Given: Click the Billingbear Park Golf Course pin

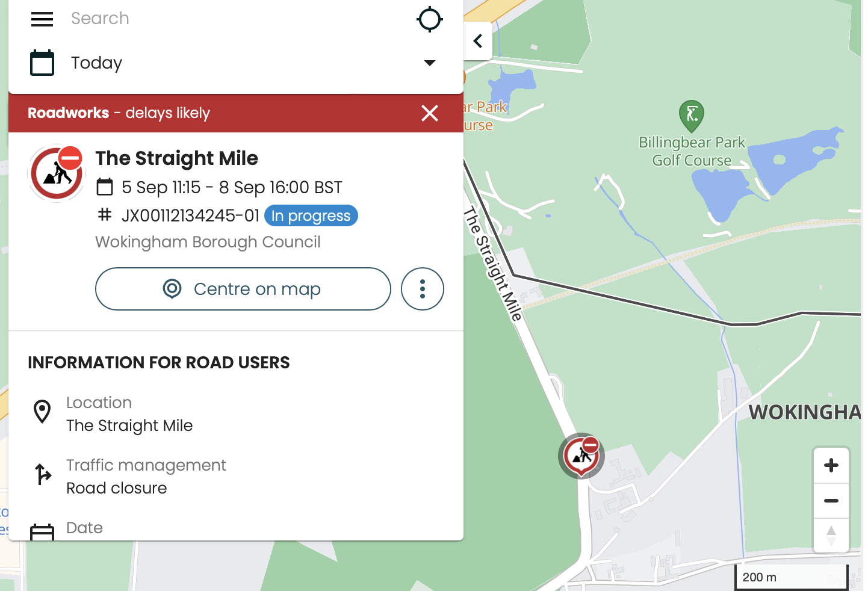Looking at the screenshot, I should (x=692, y=115).
